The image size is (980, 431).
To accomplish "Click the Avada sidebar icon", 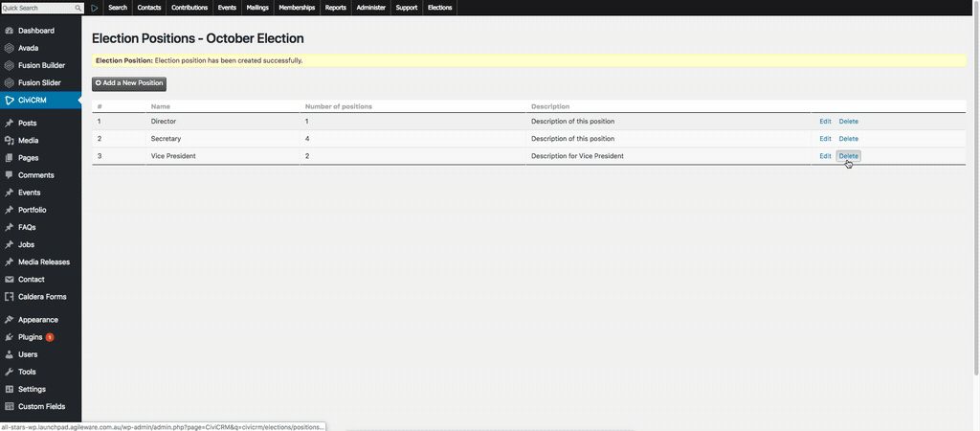I will [x=10, y=48].
